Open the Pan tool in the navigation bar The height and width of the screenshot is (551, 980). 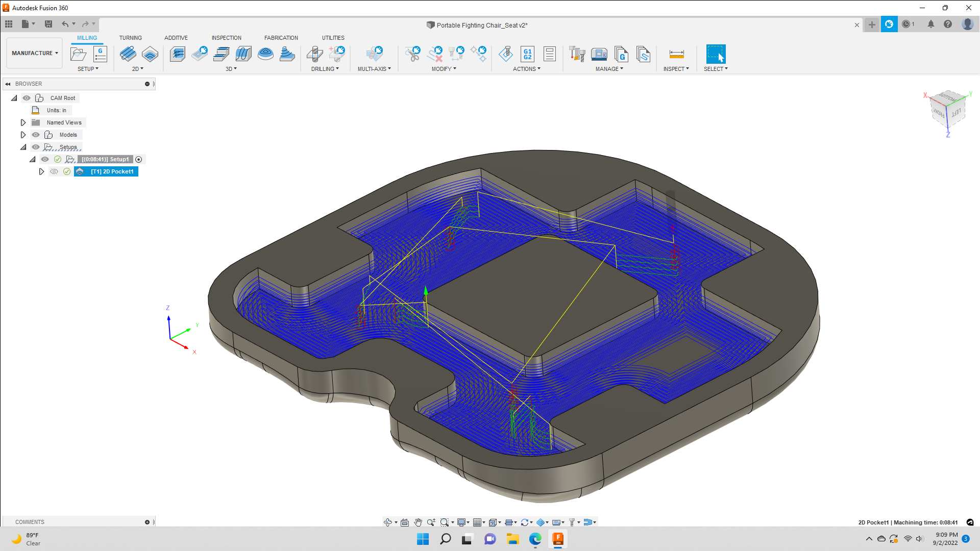point(418,522)
